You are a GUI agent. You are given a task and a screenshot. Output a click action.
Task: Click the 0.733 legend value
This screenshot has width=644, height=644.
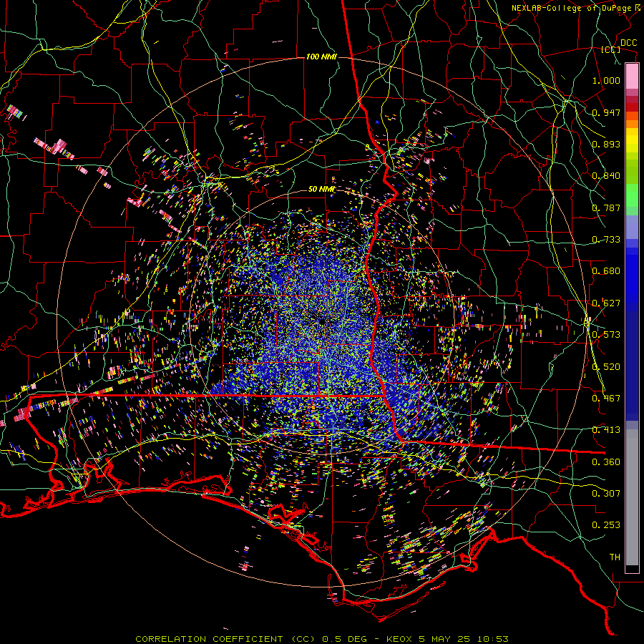[x=606, y=240]
